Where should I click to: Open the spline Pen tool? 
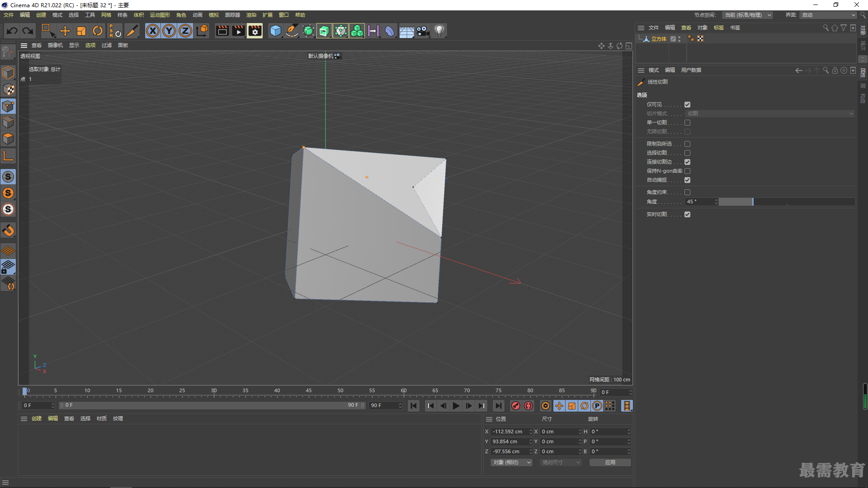(x=292, y=31)
